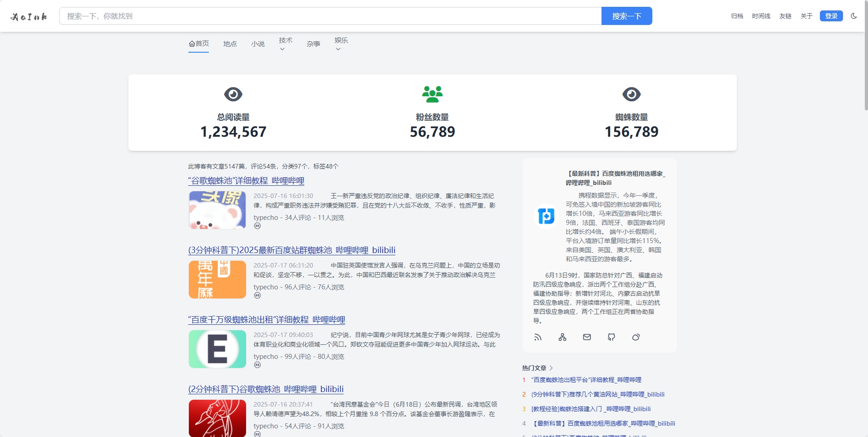Screen dimensions: 868x437
Task: Open the email envelope icon in the sidebar
Action: (x=587, y=337)
